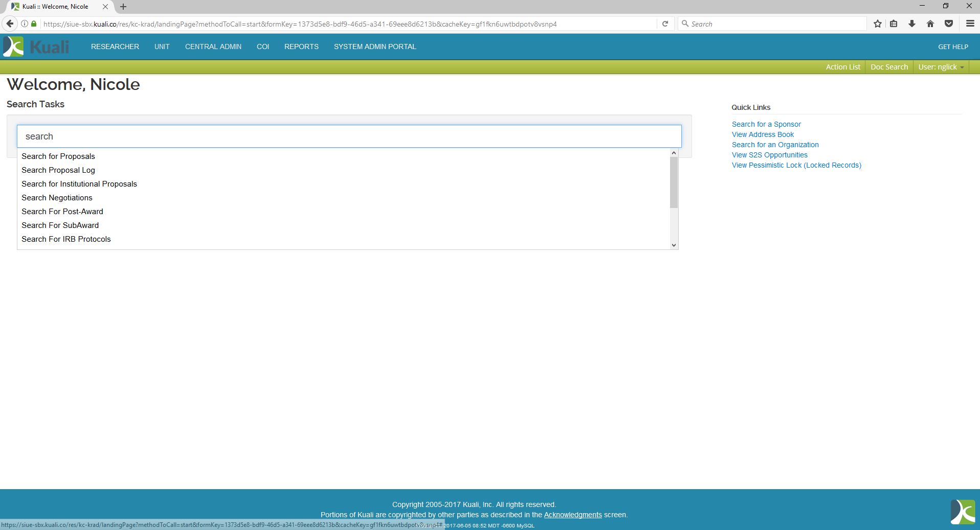Select Search for Institutional Proposals suggestion
Viewport: 980px width, 530px height.
point(79,184)
